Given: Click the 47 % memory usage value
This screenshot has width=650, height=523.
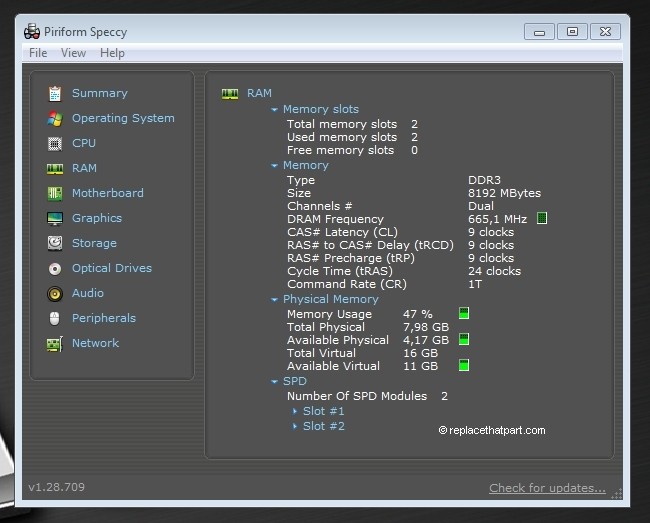Looking at the screenshot, I should [x=418, y=314].
